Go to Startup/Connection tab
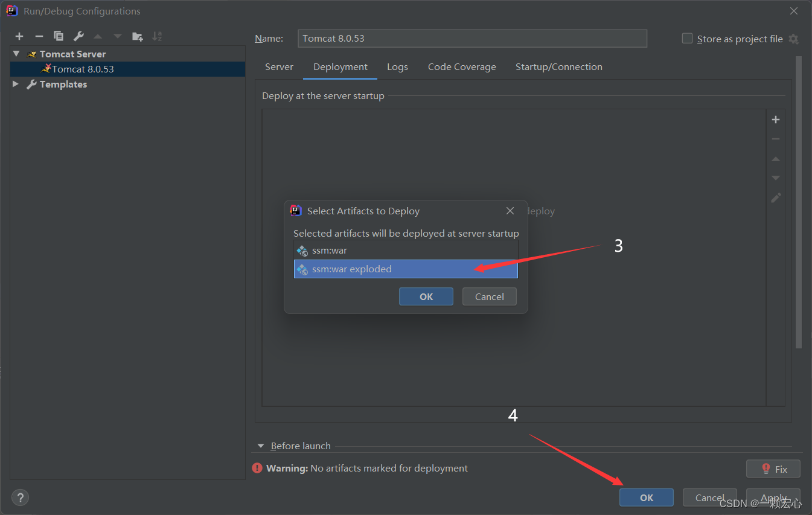This screenshot has width=812, height=515. coord(558,67)
